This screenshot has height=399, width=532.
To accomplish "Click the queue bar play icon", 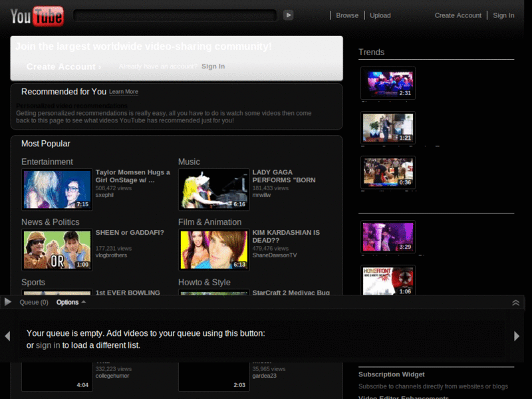I will pos(7,302).
